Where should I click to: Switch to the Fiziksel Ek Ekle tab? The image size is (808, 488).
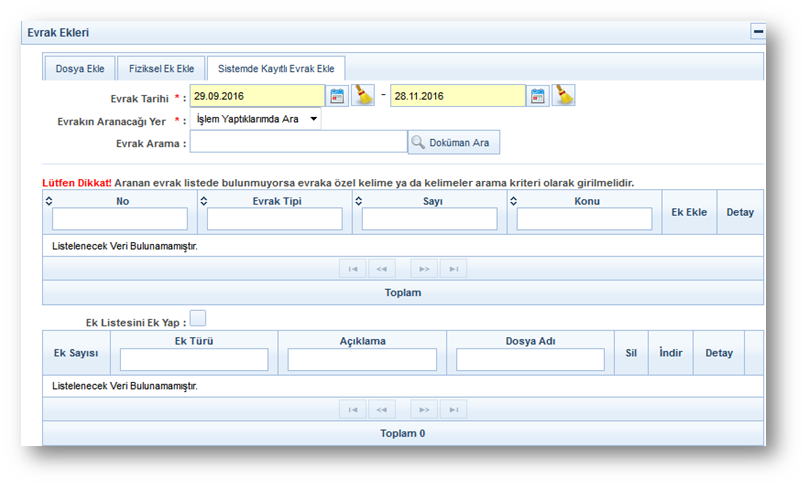tap(161, 69)
